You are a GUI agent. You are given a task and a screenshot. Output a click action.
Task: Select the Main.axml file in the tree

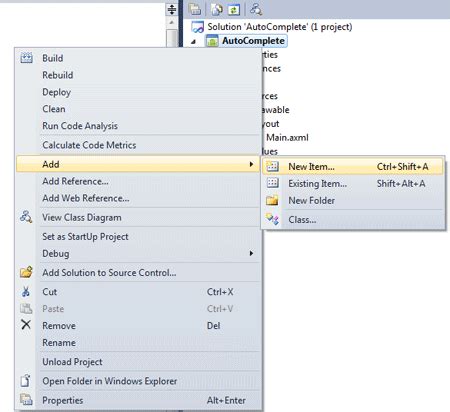pyautogui.click(x=287, y=137)
